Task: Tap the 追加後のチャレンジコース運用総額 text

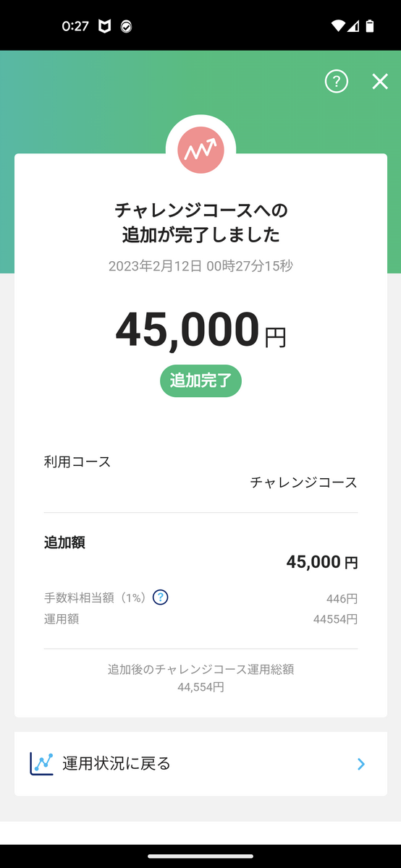Action: [x=200, y=670]
